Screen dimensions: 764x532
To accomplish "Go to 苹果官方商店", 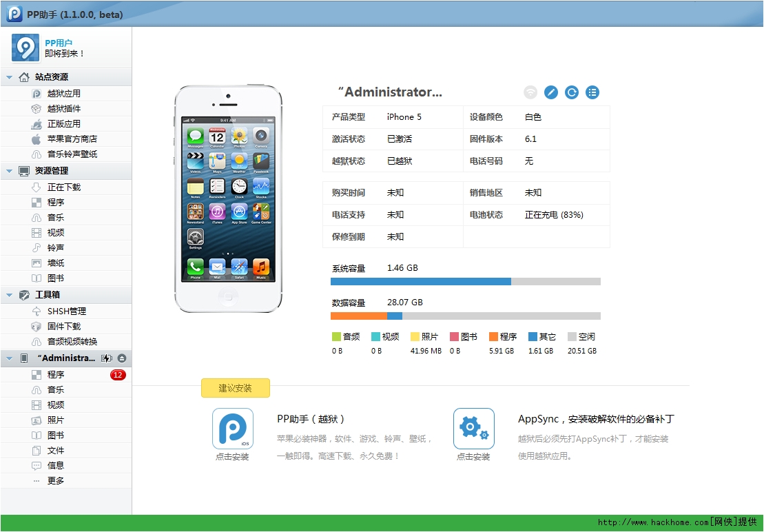I will click(65, 139).
